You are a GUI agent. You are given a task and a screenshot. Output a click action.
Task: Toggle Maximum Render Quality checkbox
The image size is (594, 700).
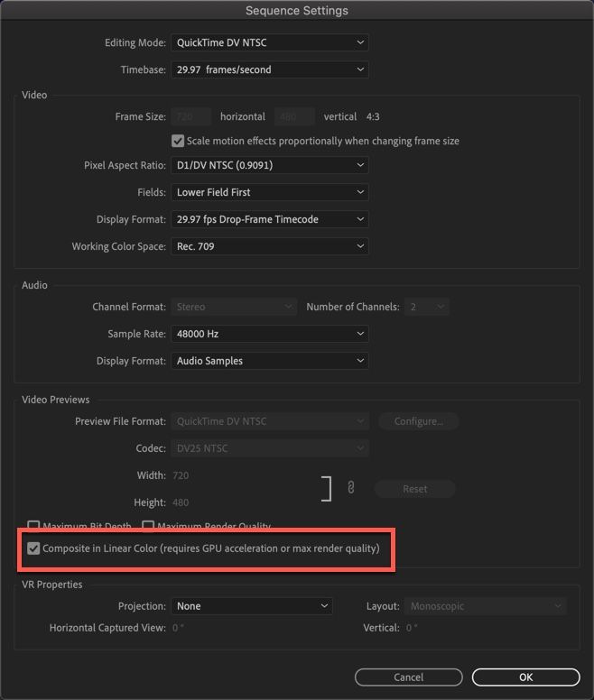coord(149,526)
